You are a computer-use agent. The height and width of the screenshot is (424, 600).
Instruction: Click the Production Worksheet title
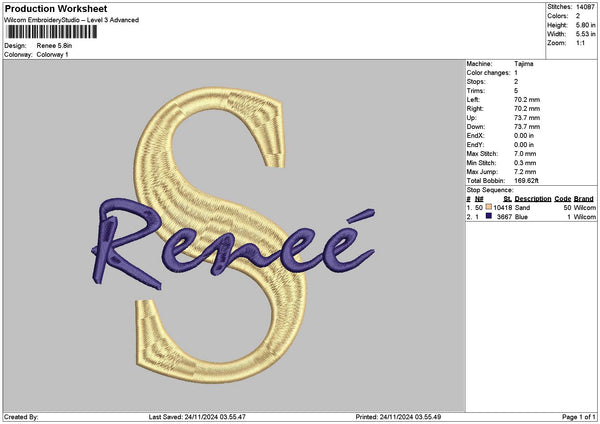pos(56,8)
